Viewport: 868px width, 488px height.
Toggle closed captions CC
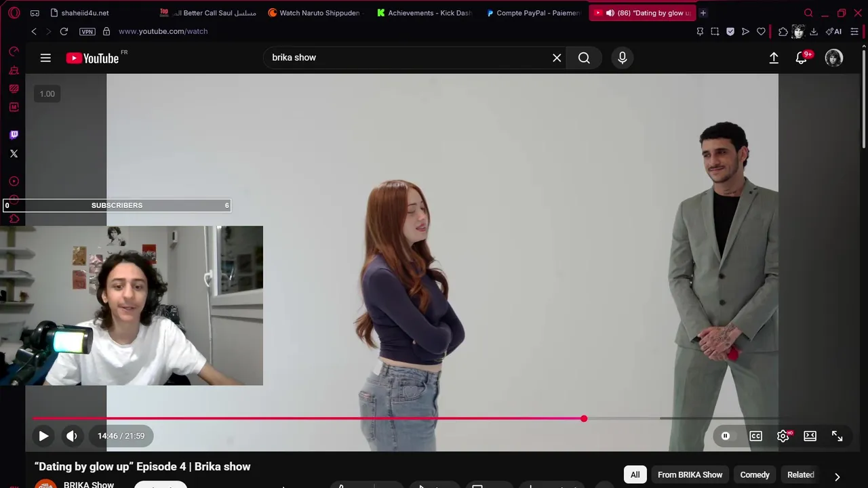(755, 436)
